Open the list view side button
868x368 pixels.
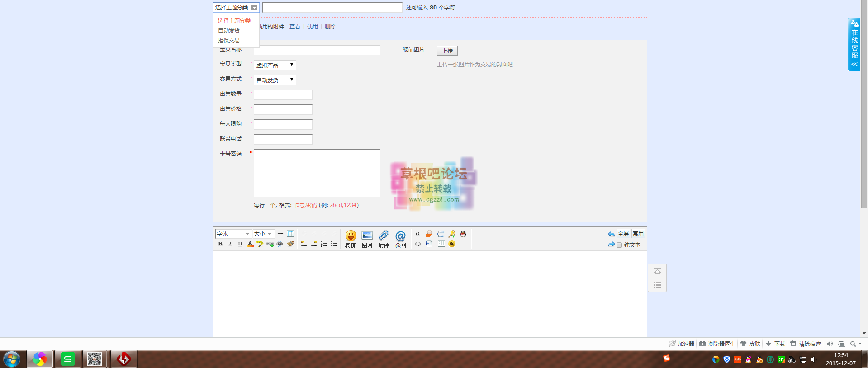click(x=657, y=285)
